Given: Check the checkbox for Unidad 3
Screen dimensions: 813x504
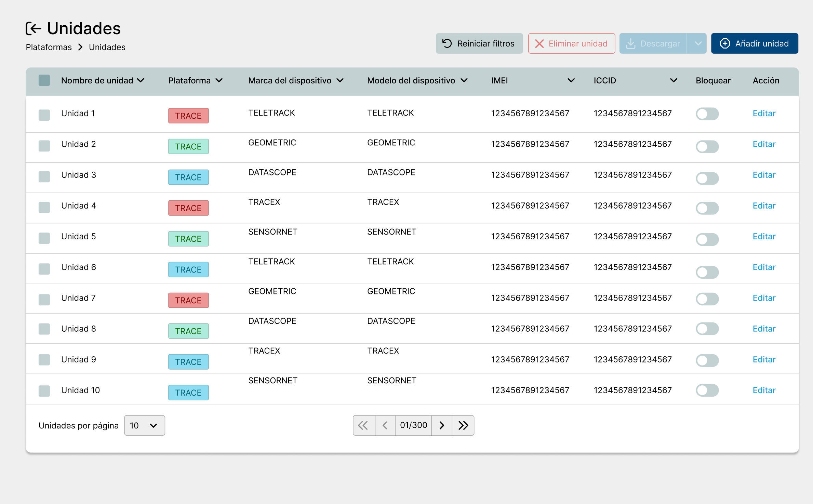Looking at the screenshot, I should 44,176.
